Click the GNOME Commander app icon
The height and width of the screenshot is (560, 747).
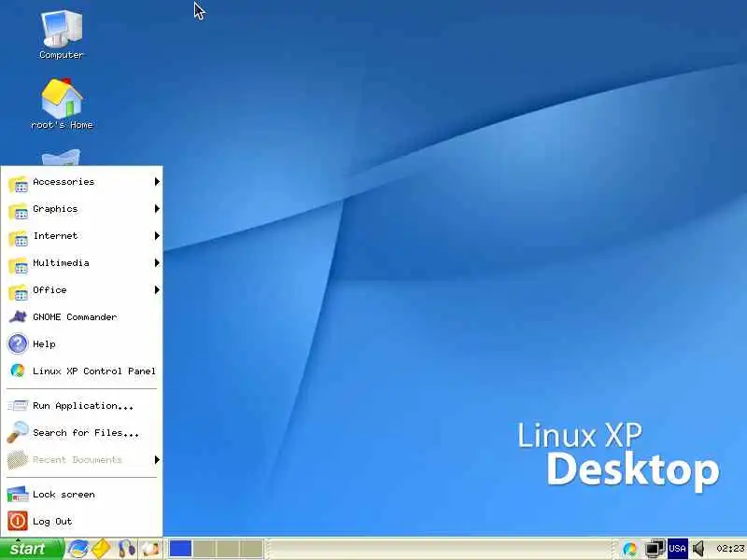(18, 316)
